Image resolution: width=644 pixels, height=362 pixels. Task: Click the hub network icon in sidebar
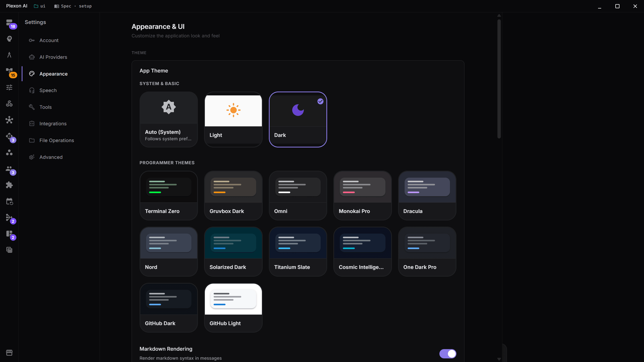(10, 120)
